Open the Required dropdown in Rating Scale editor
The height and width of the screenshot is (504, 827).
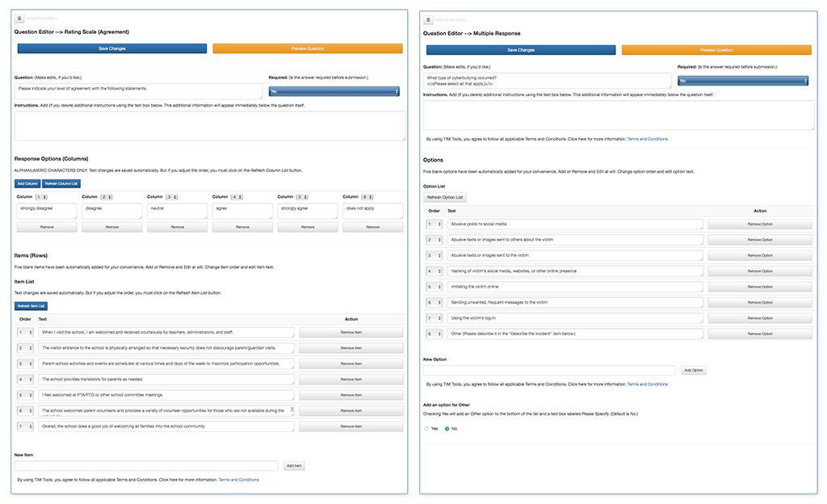pyautogui.click(x=334, y=92)
